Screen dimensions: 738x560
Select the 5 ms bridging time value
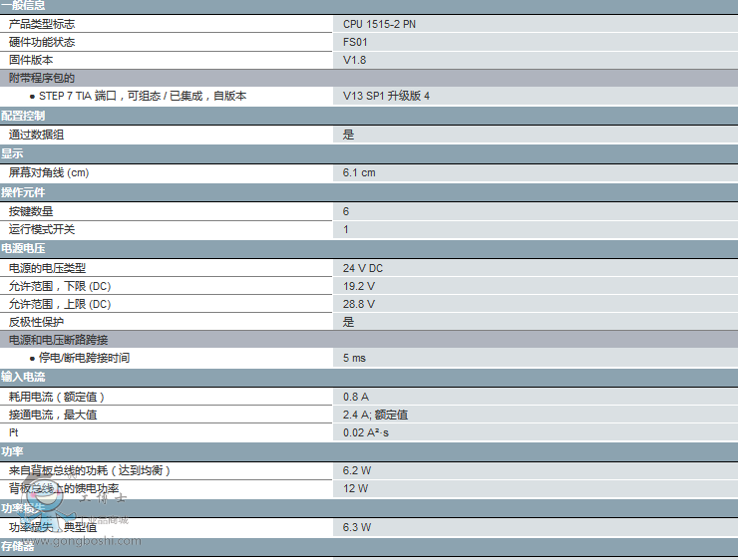[x=354, y=358]
